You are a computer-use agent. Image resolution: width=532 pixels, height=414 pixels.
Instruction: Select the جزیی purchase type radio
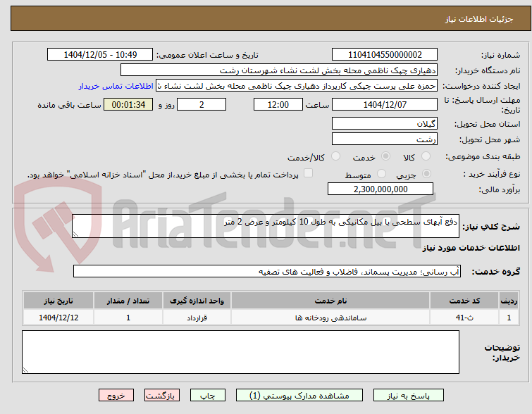point(426,174)
